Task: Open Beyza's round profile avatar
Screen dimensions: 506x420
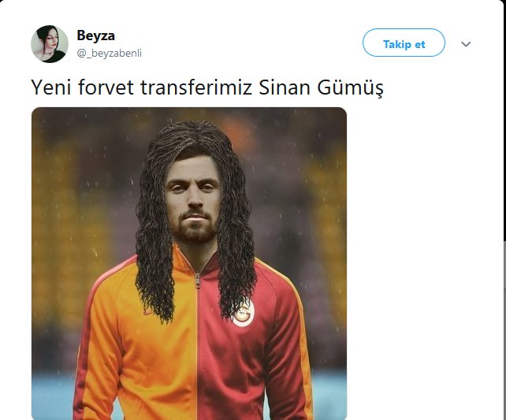Action: tap(50, 44)
